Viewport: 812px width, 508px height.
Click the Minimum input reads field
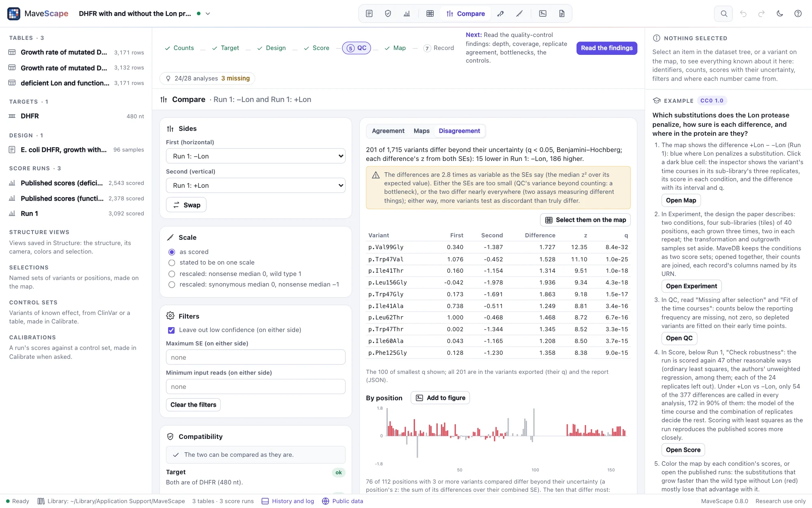pyautogui.click(x=256, y=386)
